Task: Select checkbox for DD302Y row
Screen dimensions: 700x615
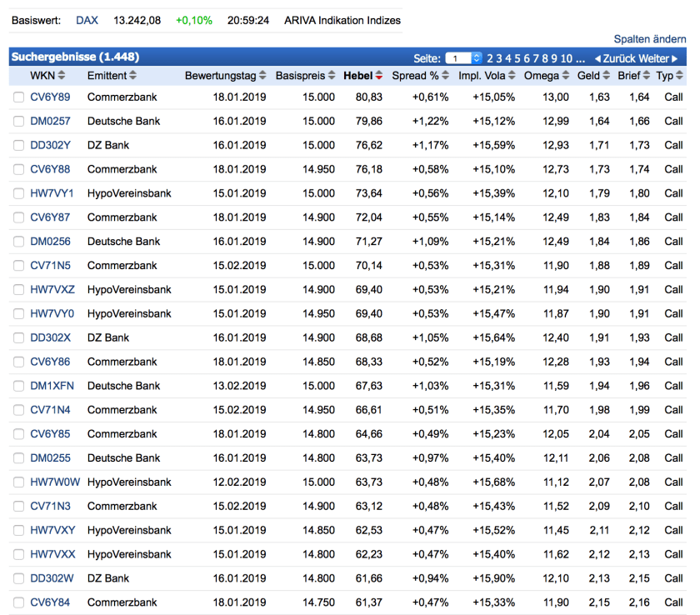Action: tap(19, 146)
